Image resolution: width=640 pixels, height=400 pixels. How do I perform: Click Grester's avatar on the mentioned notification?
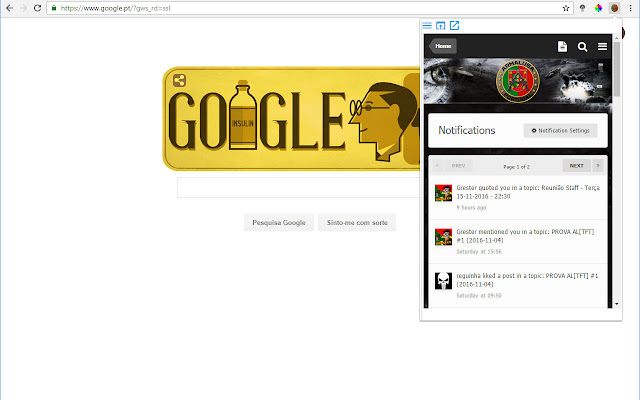443,237
